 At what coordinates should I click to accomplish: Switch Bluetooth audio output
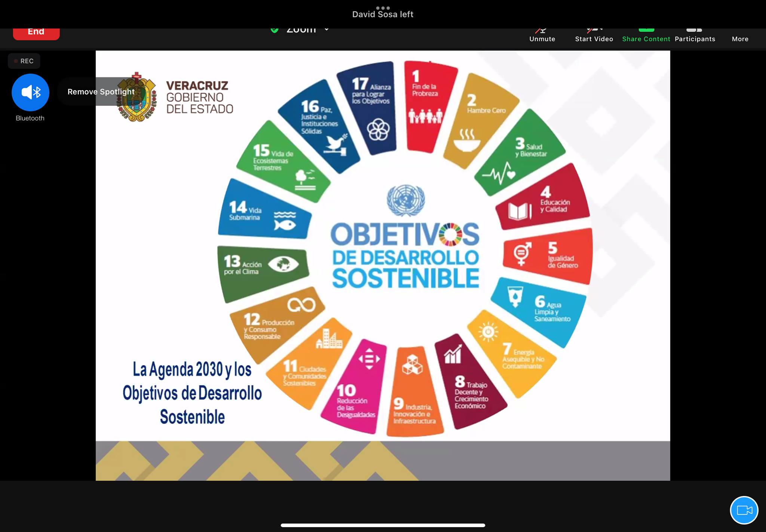30,92
